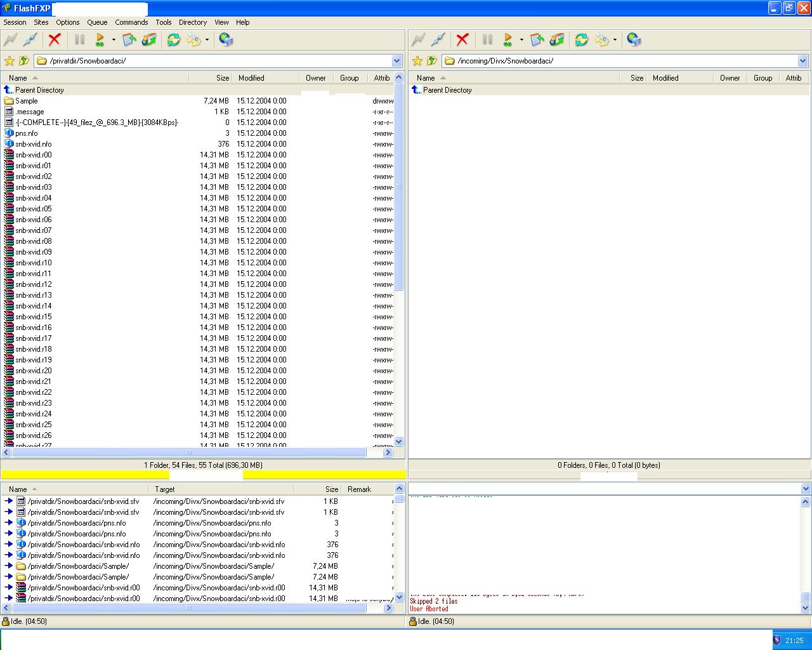Start queue transfer with left pane Go icon

100,40
